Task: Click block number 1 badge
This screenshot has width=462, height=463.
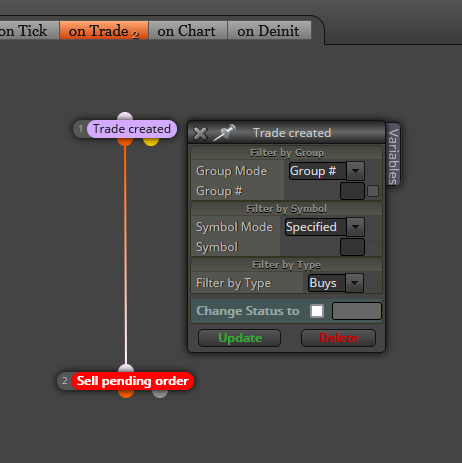Action: click(x=80, y=129)
